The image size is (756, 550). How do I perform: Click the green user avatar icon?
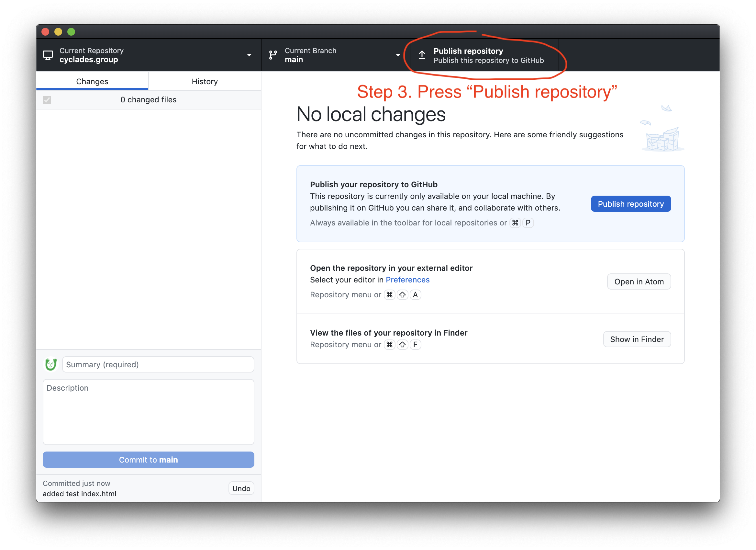[51, 364]
